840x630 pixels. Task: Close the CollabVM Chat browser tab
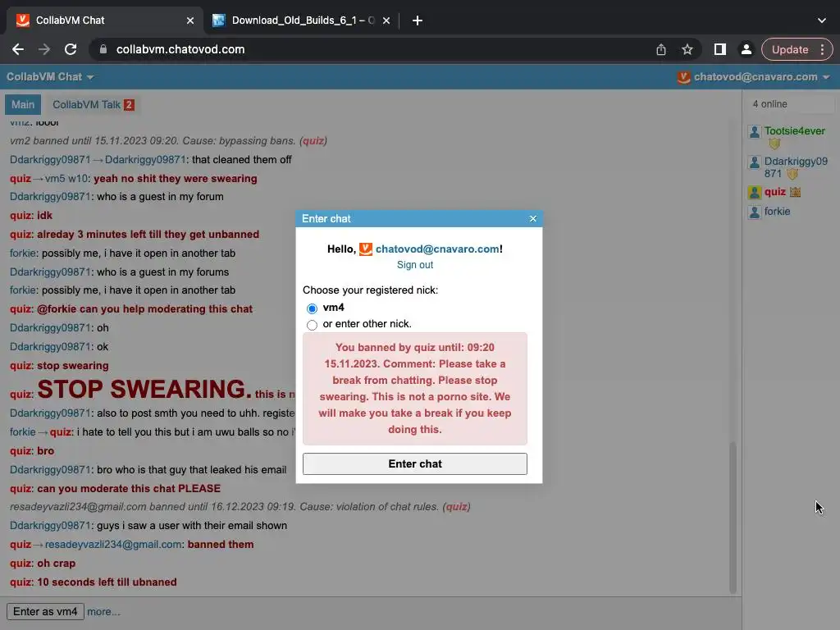(190, 21)
